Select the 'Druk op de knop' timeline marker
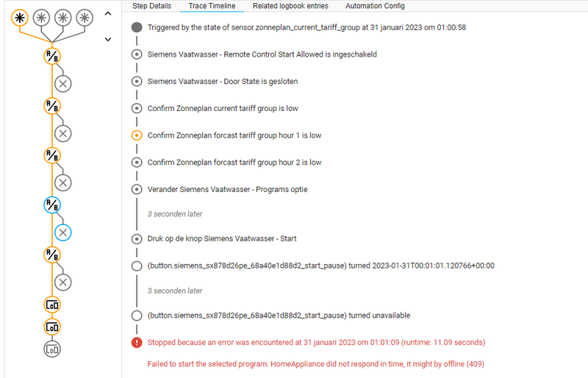Image resolution: width=588 pixels, height=378 pixels. (x=136, y=238)
